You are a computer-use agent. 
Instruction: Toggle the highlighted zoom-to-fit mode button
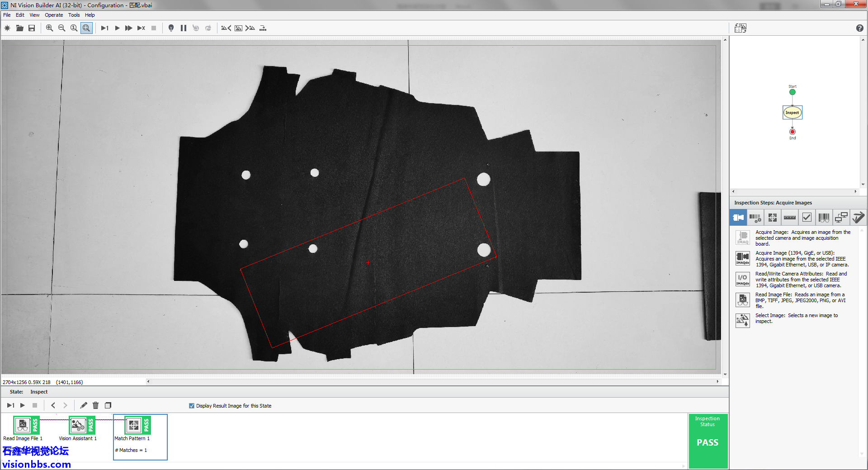tap(86, 28)
